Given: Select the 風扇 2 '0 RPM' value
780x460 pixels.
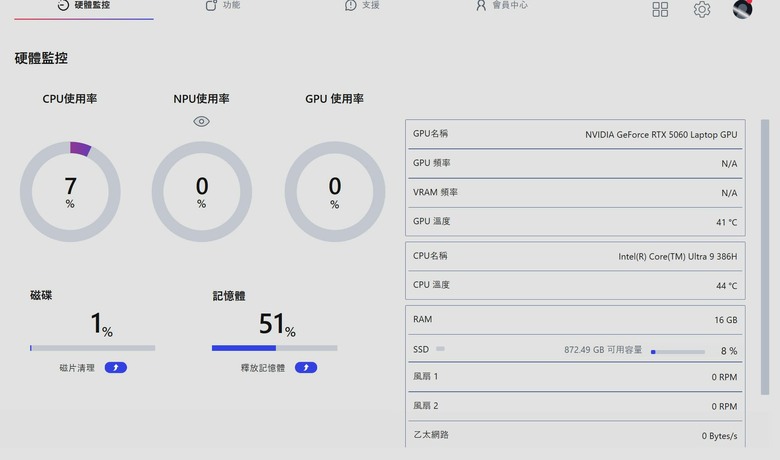Looking at the screenshot, I should pos(724,406).
